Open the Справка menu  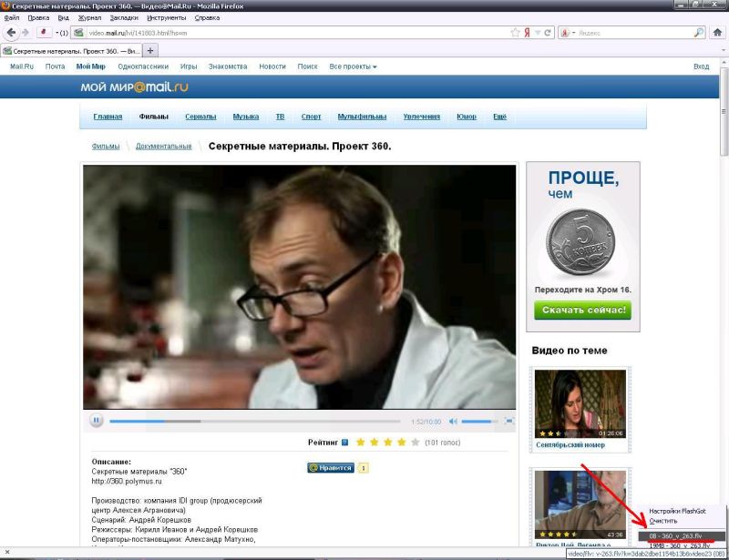207,17
